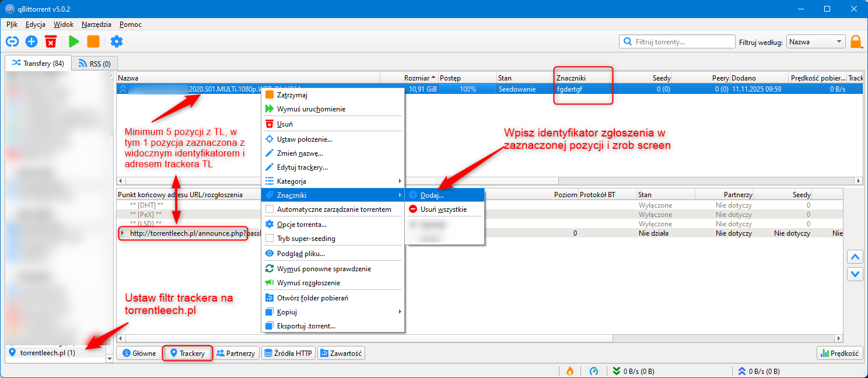The image size is (868, 378).
Task: Click the add torrent link toolbar icon
Action: click(x=12, y=41)
